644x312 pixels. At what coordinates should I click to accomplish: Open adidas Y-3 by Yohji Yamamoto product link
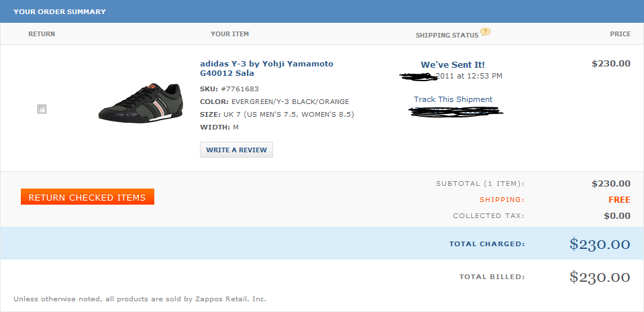(266, 68)
